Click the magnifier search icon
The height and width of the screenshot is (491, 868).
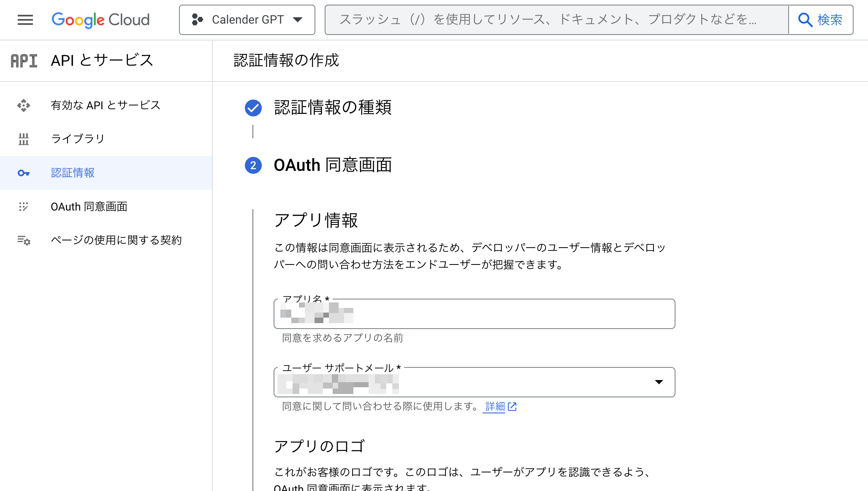[x=805, y=20]
